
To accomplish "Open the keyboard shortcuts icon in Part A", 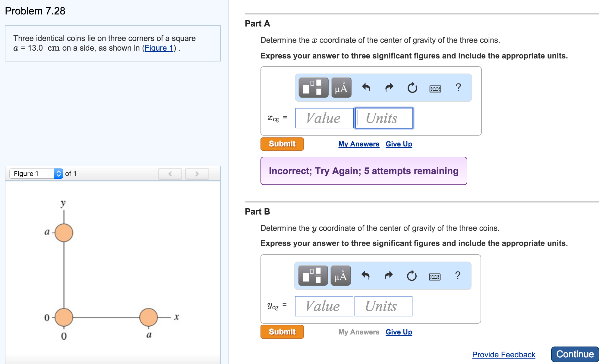I will pos(435,88).
